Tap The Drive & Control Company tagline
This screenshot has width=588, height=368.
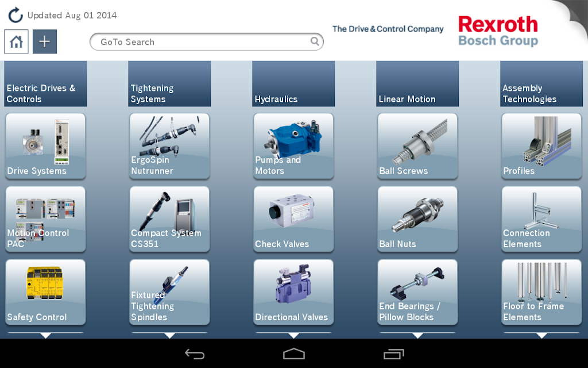click(x=388, y=29)
